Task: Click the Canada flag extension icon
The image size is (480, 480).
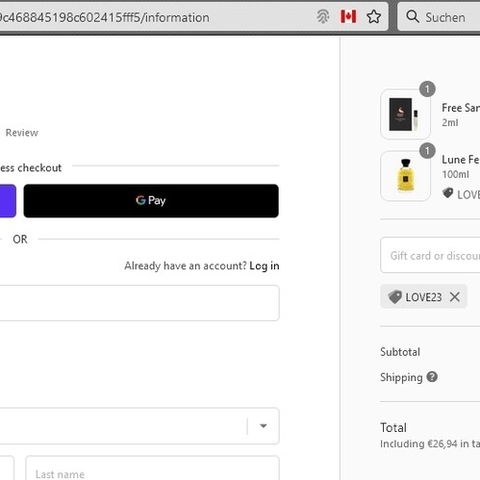Action: [x=348, y=17]
